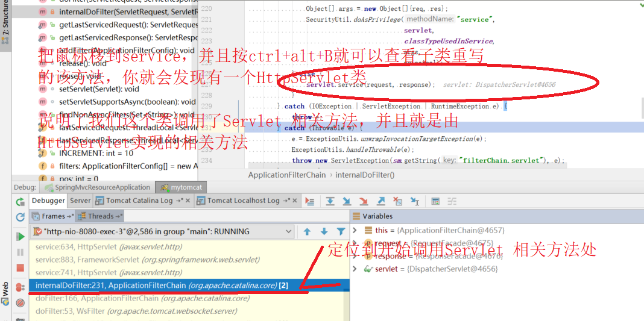644x321 pixels.
Task: Select frame doFilter:166, ApplicationFilterChain
Action: 189,299
